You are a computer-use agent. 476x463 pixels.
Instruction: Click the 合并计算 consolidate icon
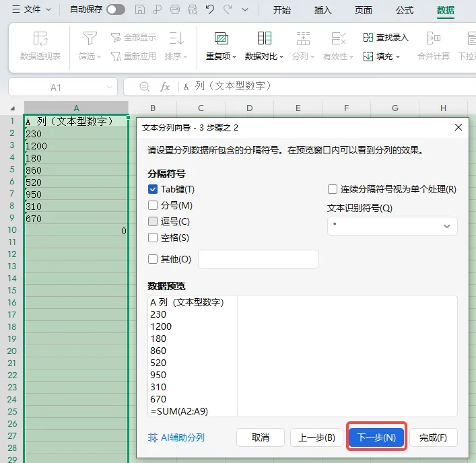point(434,38)
